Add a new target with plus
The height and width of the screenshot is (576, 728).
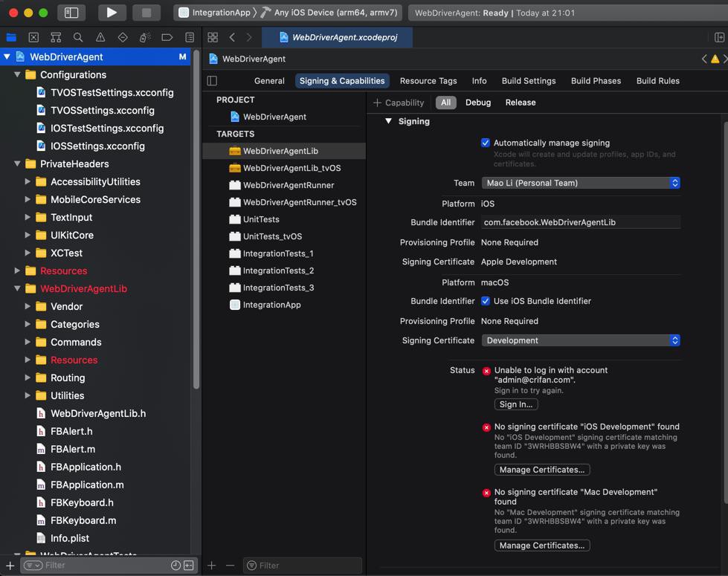[x=212, y=566]
